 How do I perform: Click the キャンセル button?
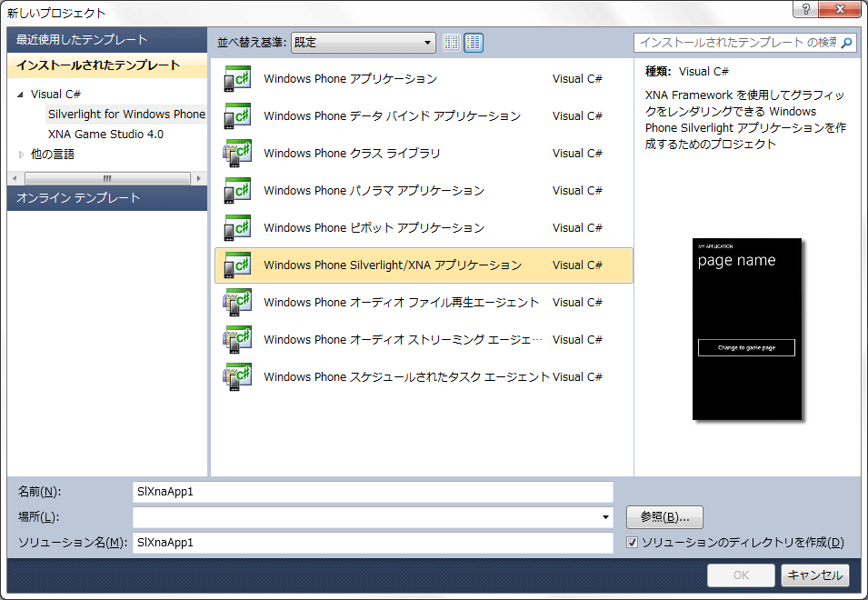[815, 575]
